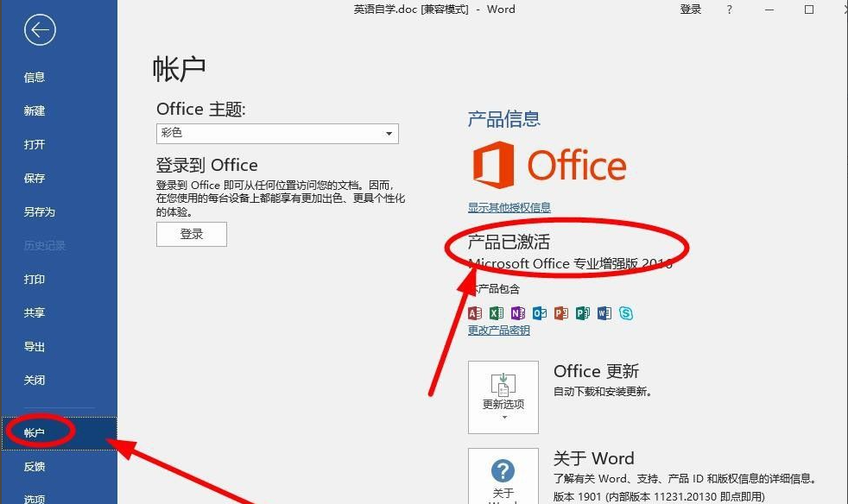Click the 登录 button under 登录到 Office

[x=191, y=234]
